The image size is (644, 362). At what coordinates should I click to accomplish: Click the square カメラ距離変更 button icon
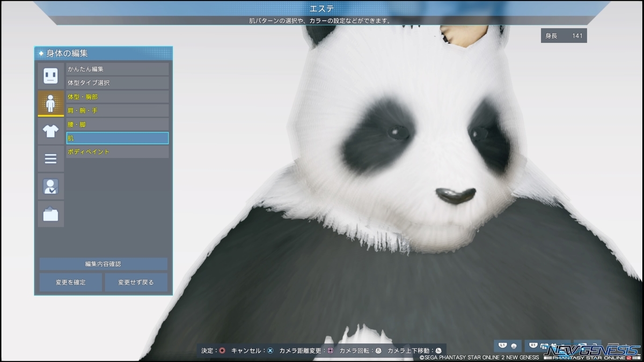[330, 351]
